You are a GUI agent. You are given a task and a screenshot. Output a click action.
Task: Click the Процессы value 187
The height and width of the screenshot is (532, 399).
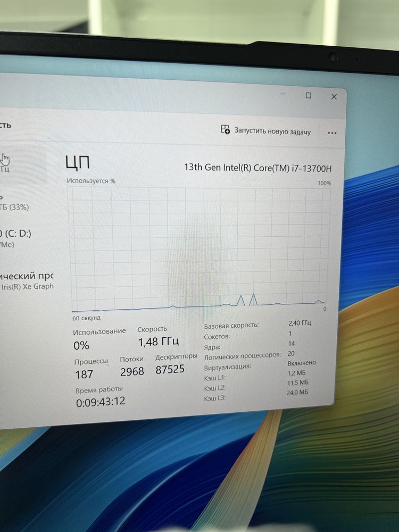(x=84, y=374)
